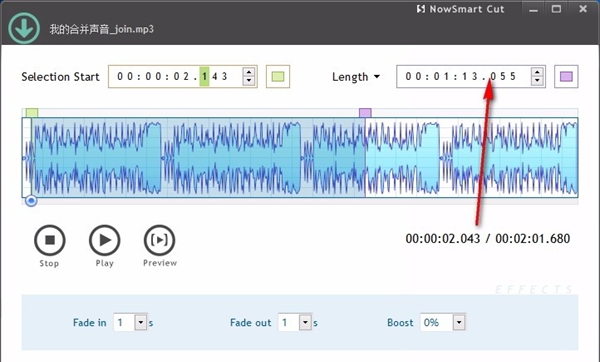The width and height of the screenshot is (600, 362).
Task: Click the green download arrow icon
Action: coord(24,28)
